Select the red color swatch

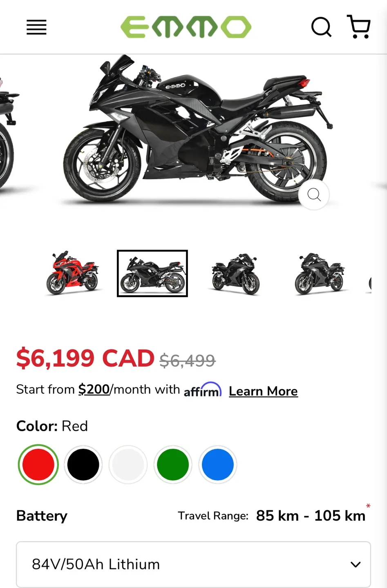coord(38,465)
